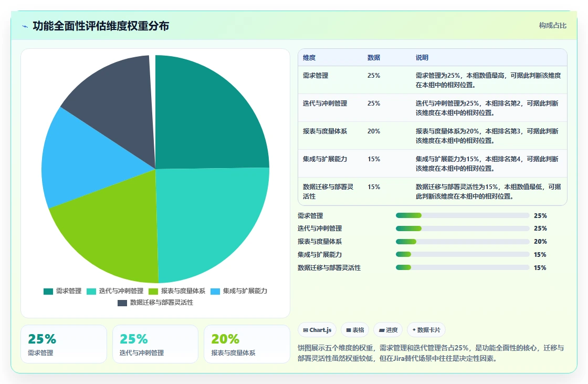The image size is (588, 384).
Task: Click the chart title 功能全面性评估维度权重分布
Action: [101, 26]
